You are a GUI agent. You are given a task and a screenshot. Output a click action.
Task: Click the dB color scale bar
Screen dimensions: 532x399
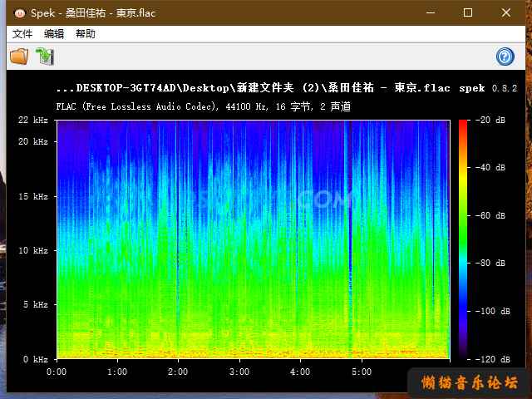point(463,239)
